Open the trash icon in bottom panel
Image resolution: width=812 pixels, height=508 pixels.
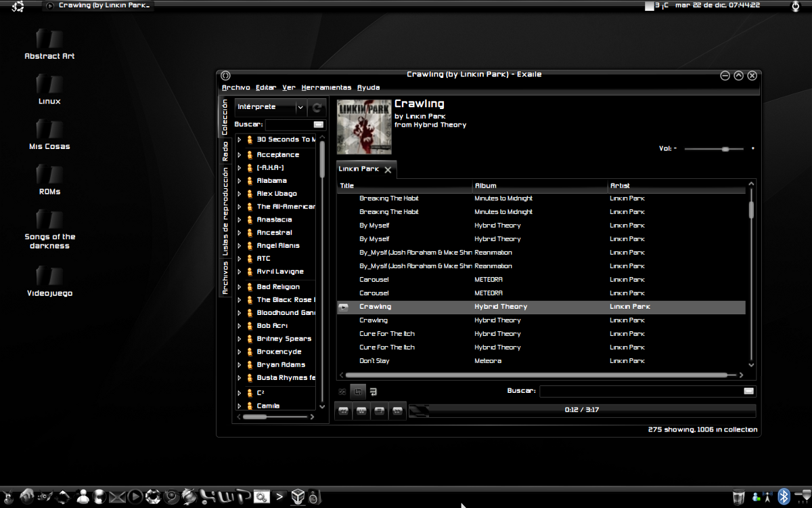point(739,497)
